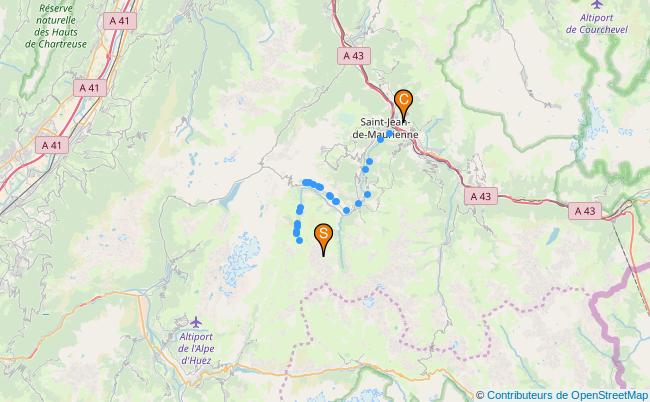Click the Altiport de l'Alpe d'Huez text label
The height and width of the screenshot is (402, 650).
(x=196, y=349)
